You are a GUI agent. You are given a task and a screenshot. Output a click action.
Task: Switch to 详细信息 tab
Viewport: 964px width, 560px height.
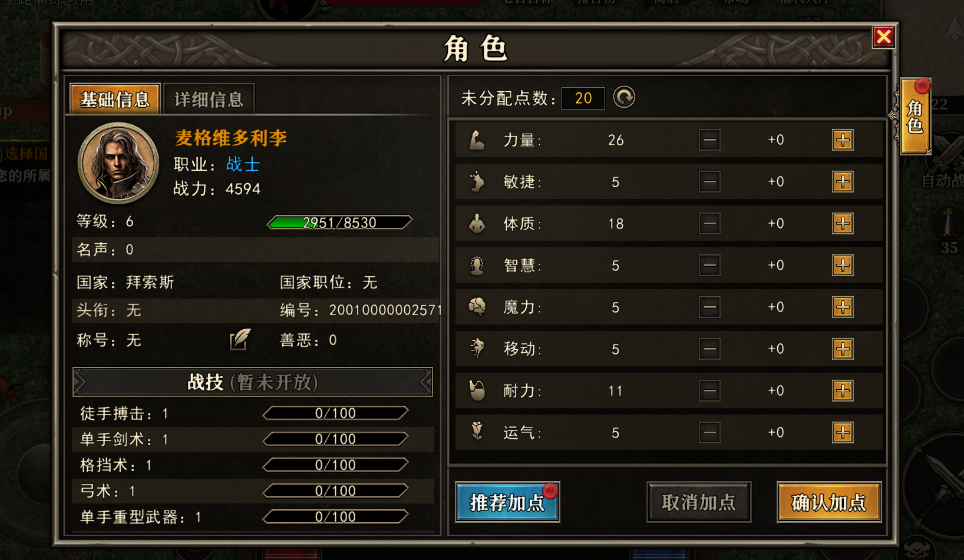click(209, 99)
